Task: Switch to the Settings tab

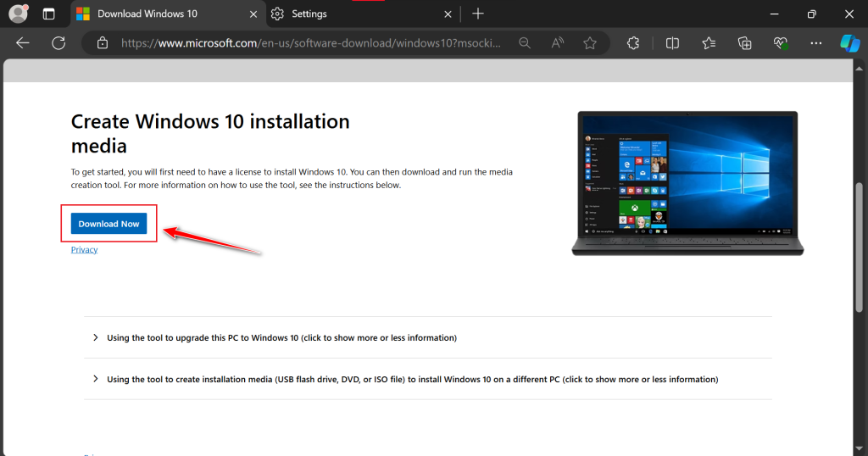Action: click(363, 14)
